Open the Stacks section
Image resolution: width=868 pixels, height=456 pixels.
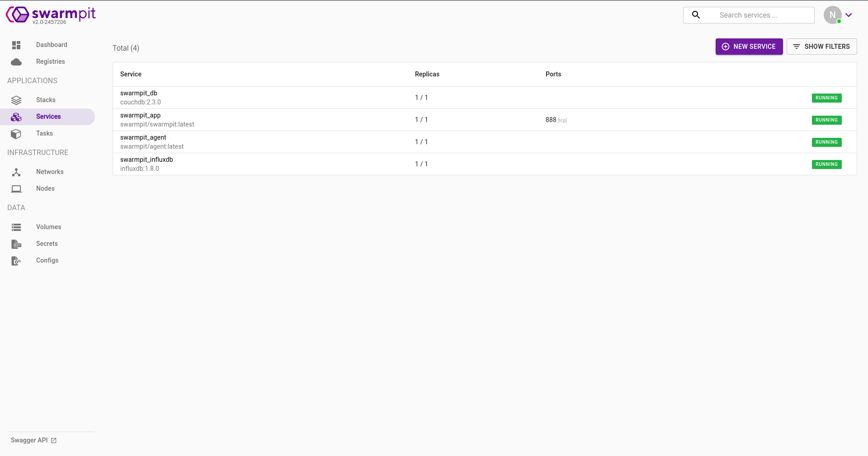pyautogui.click(x=47, y=100)
